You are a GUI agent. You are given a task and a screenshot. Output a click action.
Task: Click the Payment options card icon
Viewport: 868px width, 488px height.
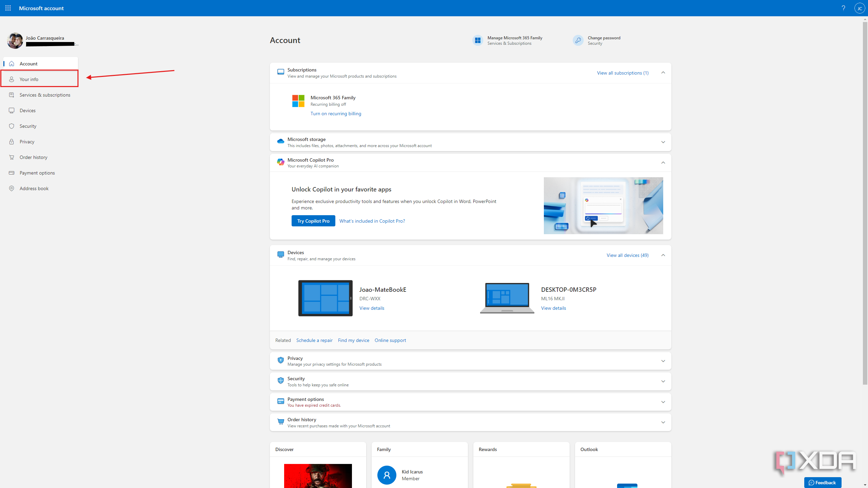click(12, 172)
